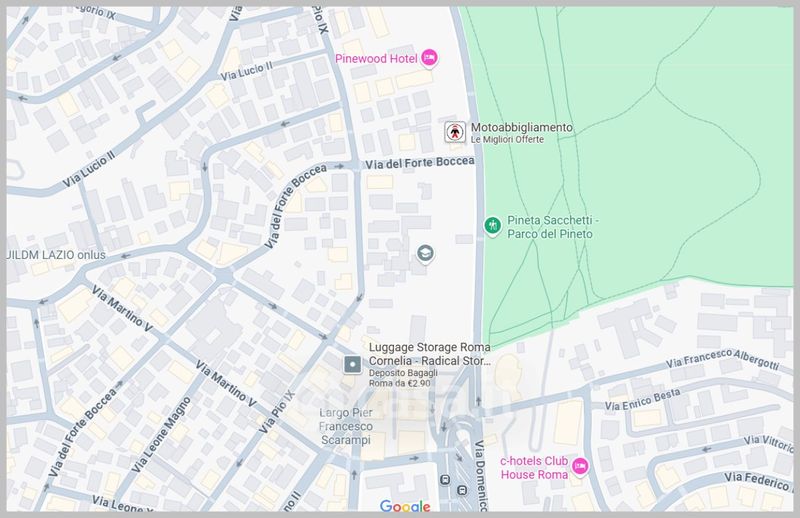Click the c-hotels Club House bed marker

coord(579,467)
